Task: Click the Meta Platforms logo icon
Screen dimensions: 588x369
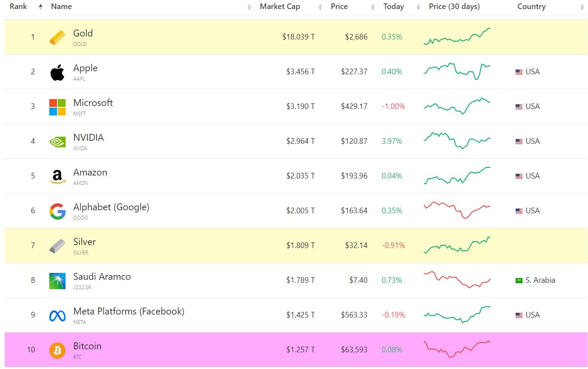Action: click(57, 316)
